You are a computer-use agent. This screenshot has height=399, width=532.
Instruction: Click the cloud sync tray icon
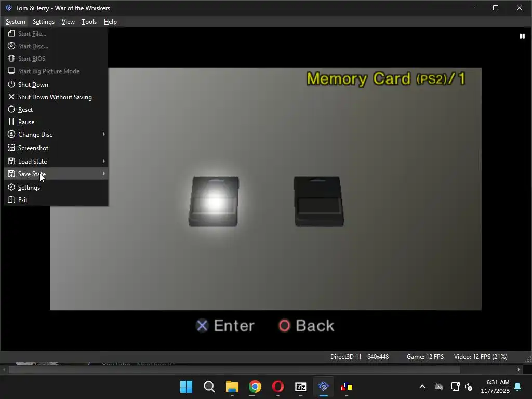(x=439, y=387)
